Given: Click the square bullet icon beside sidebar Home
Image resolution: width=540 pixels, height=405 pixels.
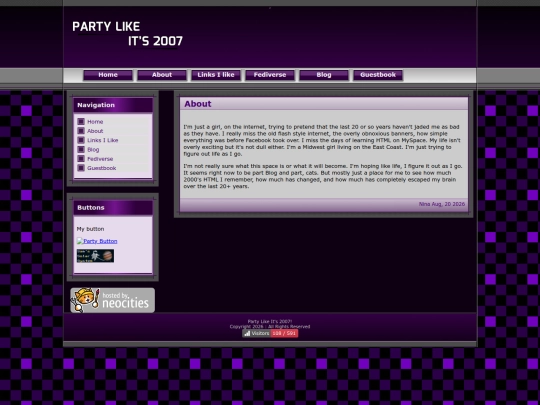Looking at the screenshot, I should 81,122.
